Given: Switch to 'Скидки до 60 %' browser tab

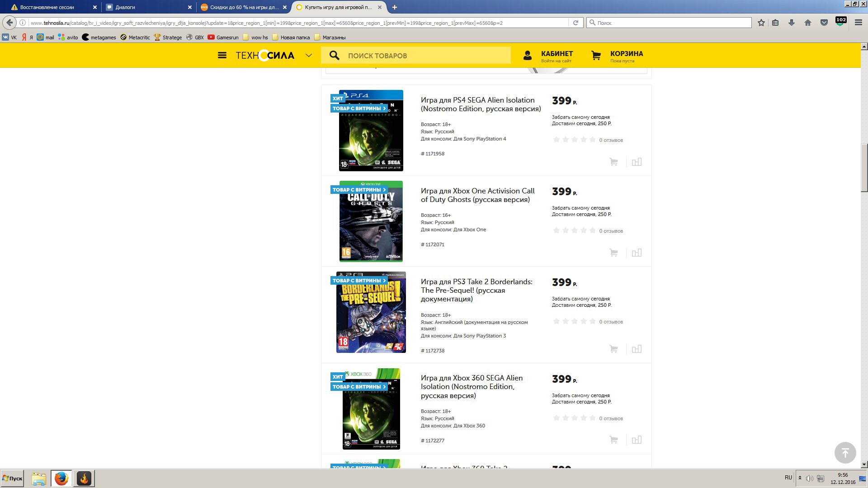Looking at the screenshot, I should [x=243, y=7].
